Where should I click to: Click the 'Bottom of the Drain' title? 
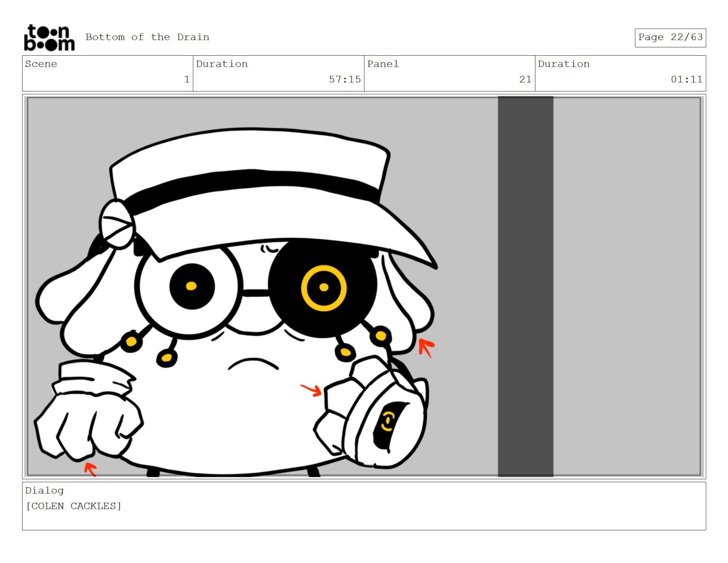click(147, 37)
